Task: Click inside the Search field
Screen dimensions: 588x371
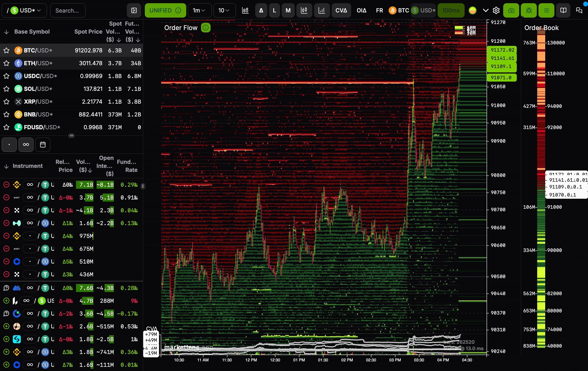Action: (68, 10)
